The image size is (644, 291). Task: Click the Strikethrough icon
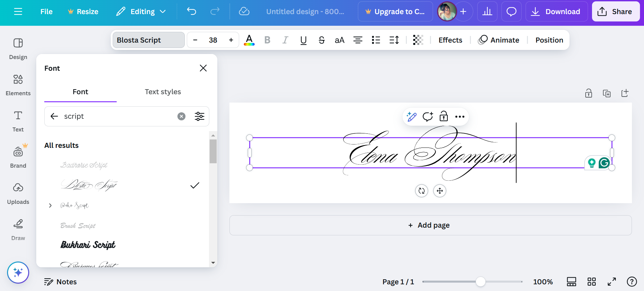coord(321,40)
